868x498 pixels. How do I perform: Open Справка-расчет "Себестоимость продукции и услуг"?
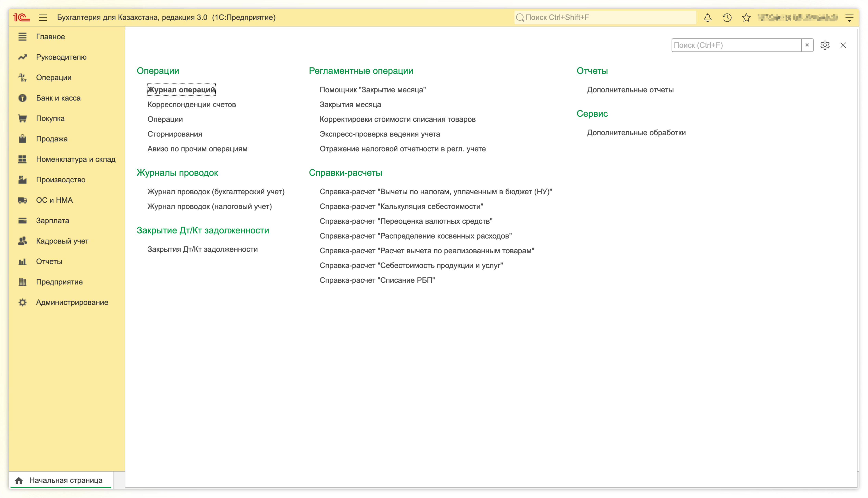(411, 265)
